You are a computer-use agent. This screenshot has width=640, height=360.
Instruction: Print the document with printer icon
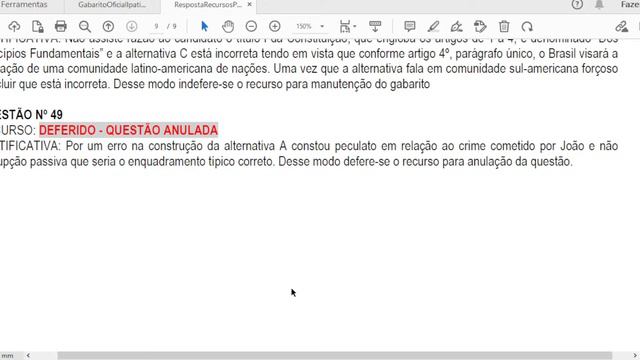(x=61, y=27)
